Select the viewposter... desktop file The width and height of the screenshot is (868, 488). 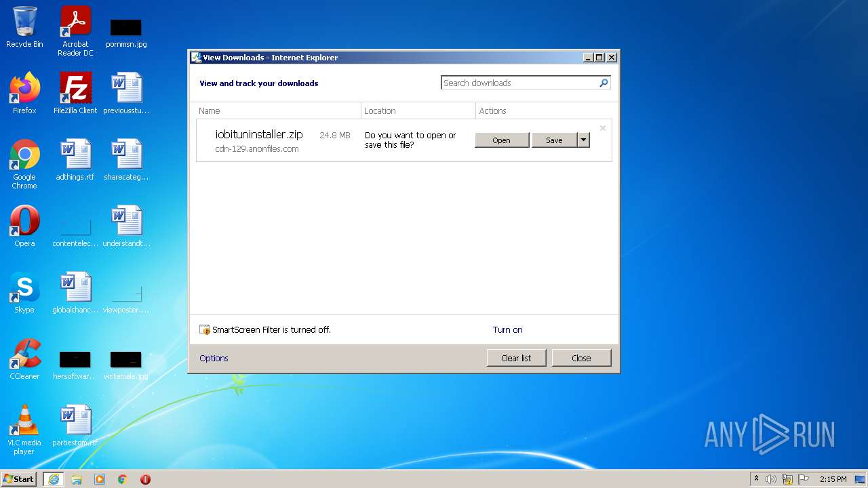pyautogui.click(x=126, y=298)
